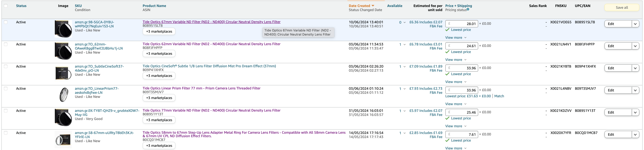Click Edit button for the 62mm ND filter listing
The image size is (644, 150).
click(618, 46)
